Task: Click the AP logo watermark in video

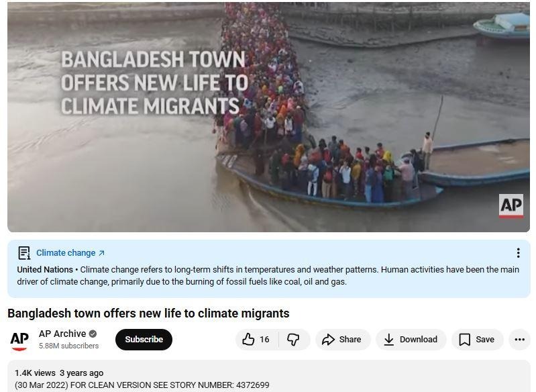Action: 511,206
